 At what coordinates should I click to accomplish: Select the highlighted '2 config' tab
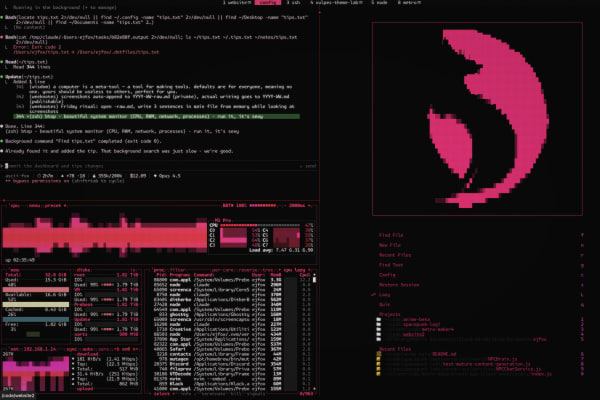pos(267,2)
